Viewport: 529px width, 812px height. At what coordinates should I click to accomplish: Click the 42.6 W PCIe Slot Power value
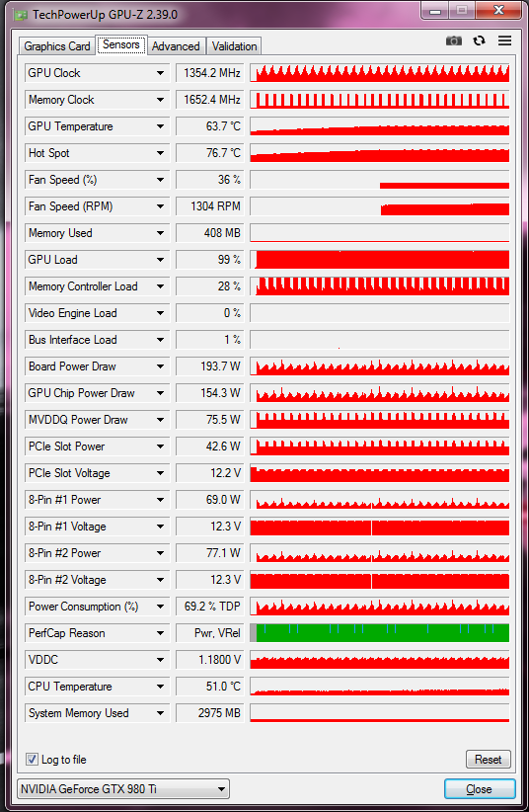coord(209,447)
